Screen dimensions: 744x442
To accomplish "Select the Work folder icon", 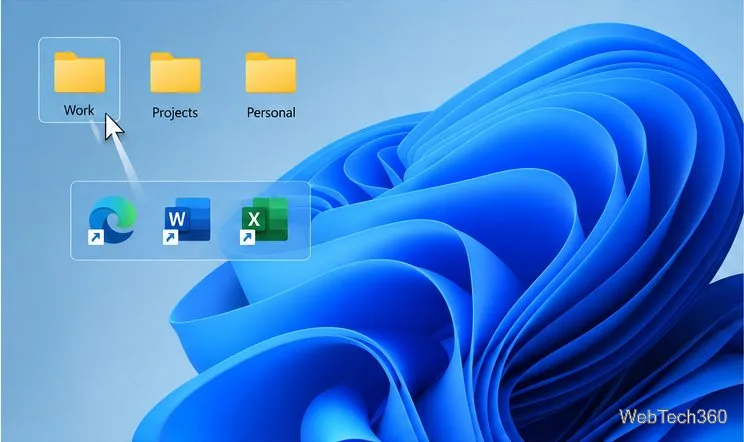I will tap(79, 72).
